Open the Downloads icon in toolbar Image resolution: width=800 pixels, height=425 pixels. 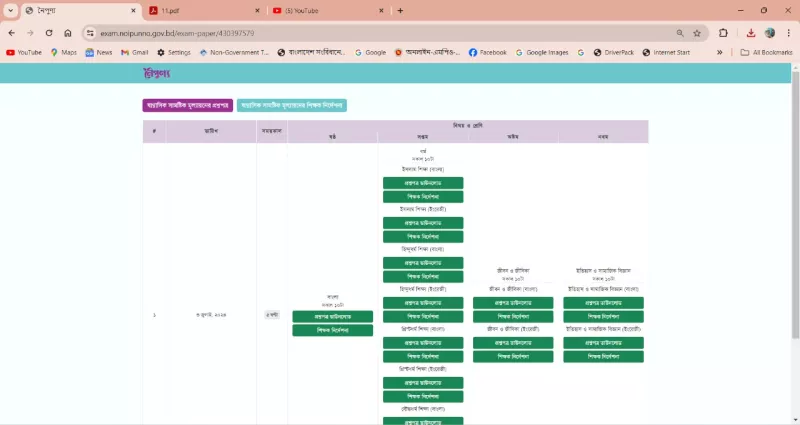pos(751,33)
